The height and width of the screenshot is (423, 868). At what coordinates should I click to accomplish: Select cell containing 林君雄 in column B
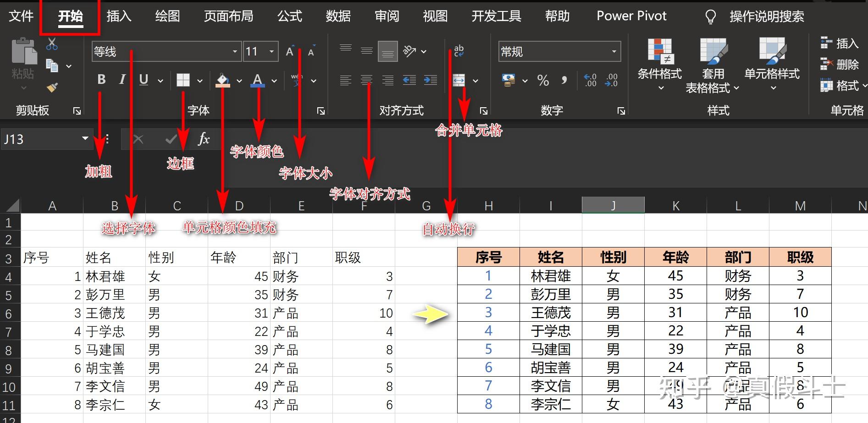point(114,276)
